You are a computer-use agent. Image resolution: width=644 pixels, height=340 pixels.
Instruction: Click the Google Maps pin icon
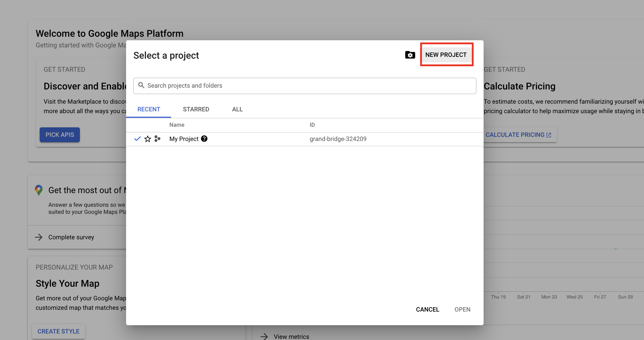39,190
